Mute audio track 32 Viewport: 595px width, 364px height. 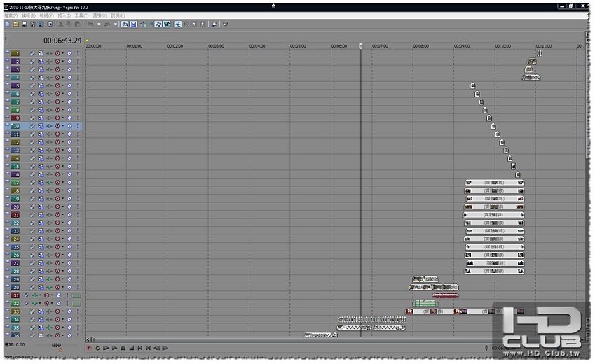[x=58, y=303]
